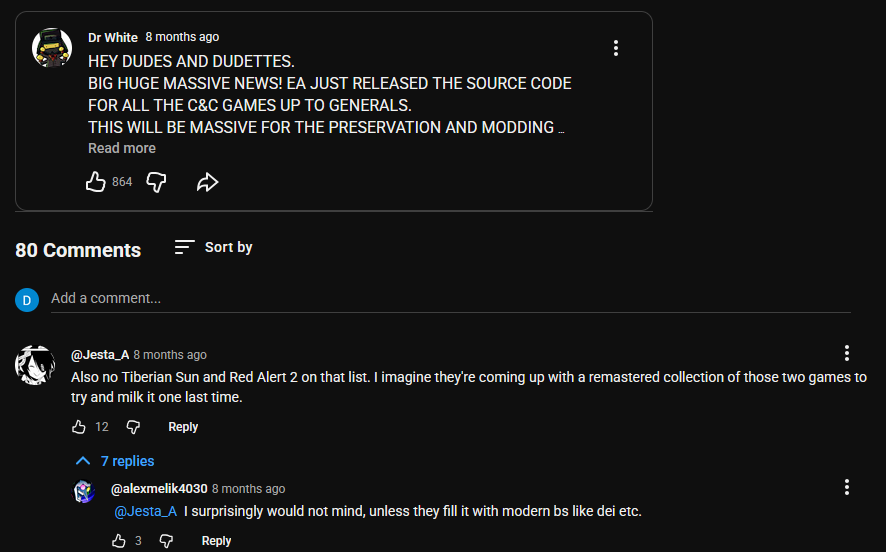
Task: Open @Jesta_A's profile avatar
Action: click(x=35, y=365)
